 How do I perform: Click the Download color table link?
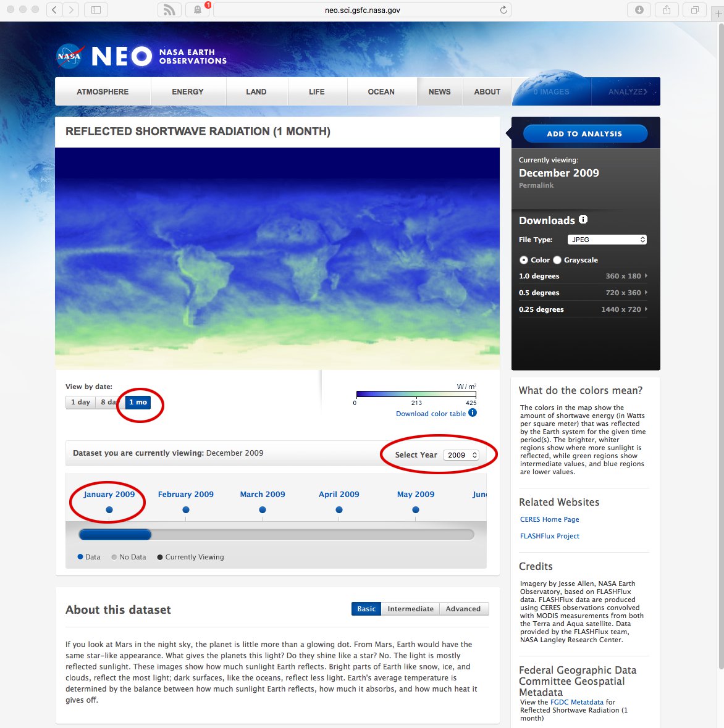pos(431,414)
